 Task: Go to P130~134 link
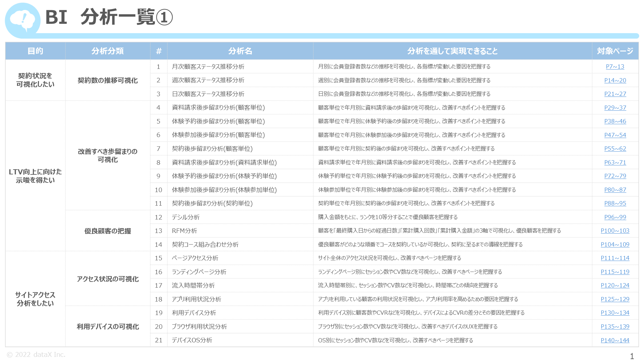(615, 313)
